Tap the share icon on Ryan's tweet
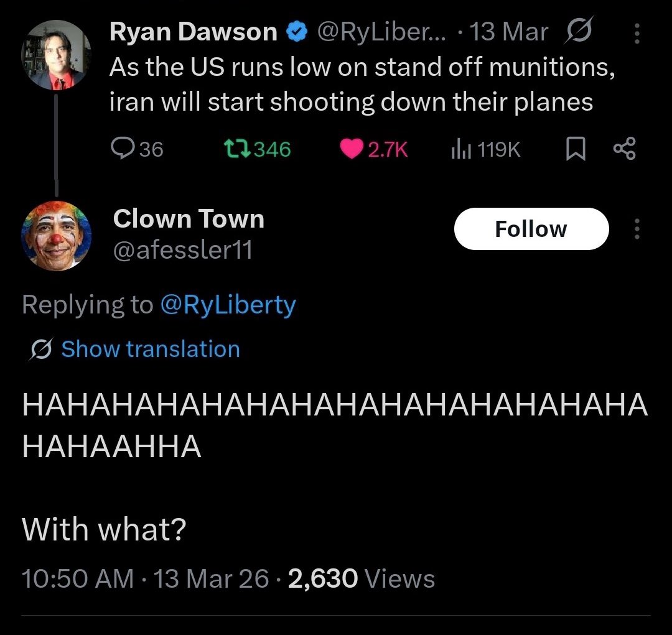Screen dimensions: 672x635 pyautogui.click(x=624, y=149)
